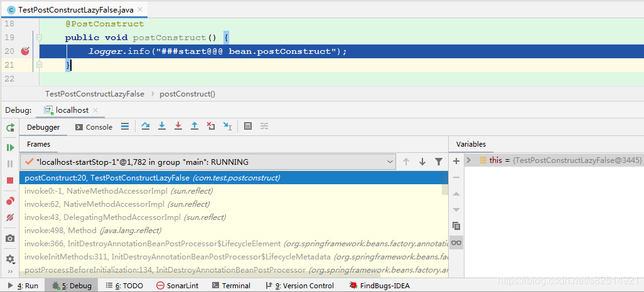The width and height of the screenshot is (644, 292).
Task: Click the @PostConstruct annotation on line 18
Action: [105, 24]
